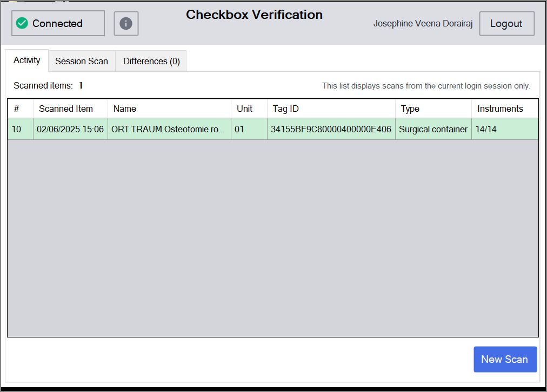Switch to the Activity tab
547x392 pixels.
[x=27, y=60]
